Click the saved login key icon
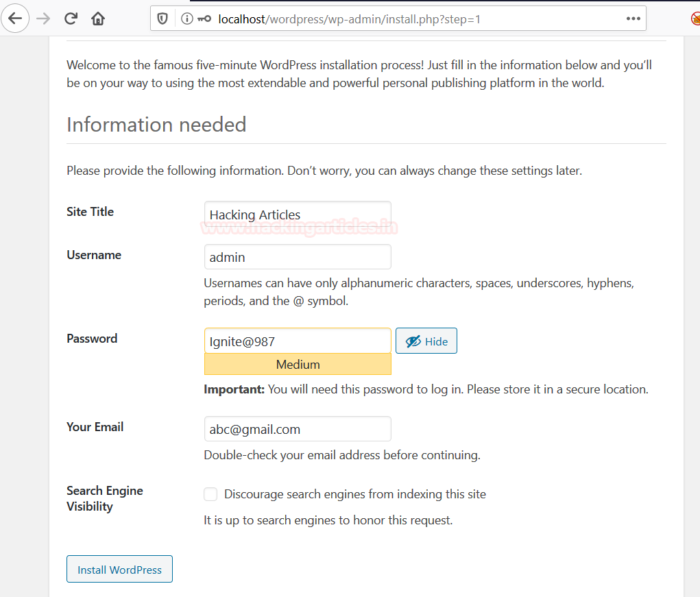 click(x=204, y=19)
